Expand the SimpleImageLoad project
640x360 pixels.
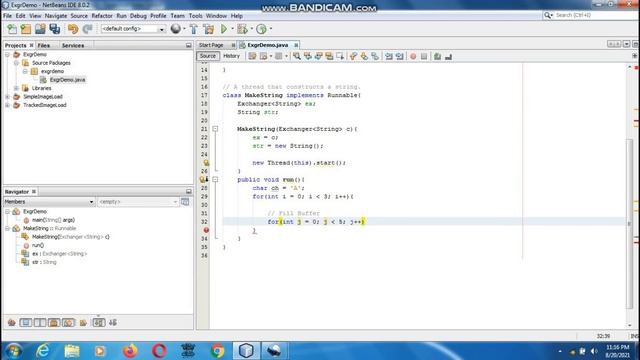coord(7,97)
